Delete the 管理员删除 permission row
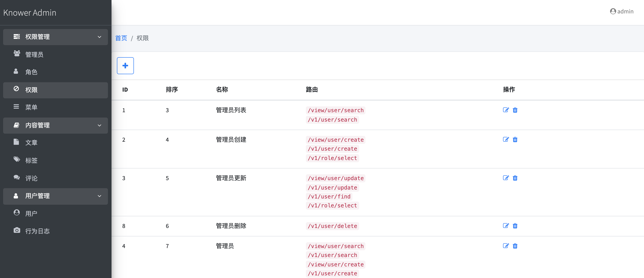Screen dimensions: 644x278 coord(515,226)
